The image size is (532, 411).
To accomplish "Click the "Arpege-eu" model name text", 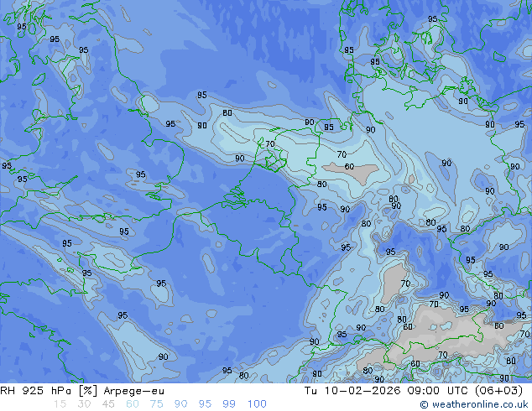I will click(x=133, y=391).
